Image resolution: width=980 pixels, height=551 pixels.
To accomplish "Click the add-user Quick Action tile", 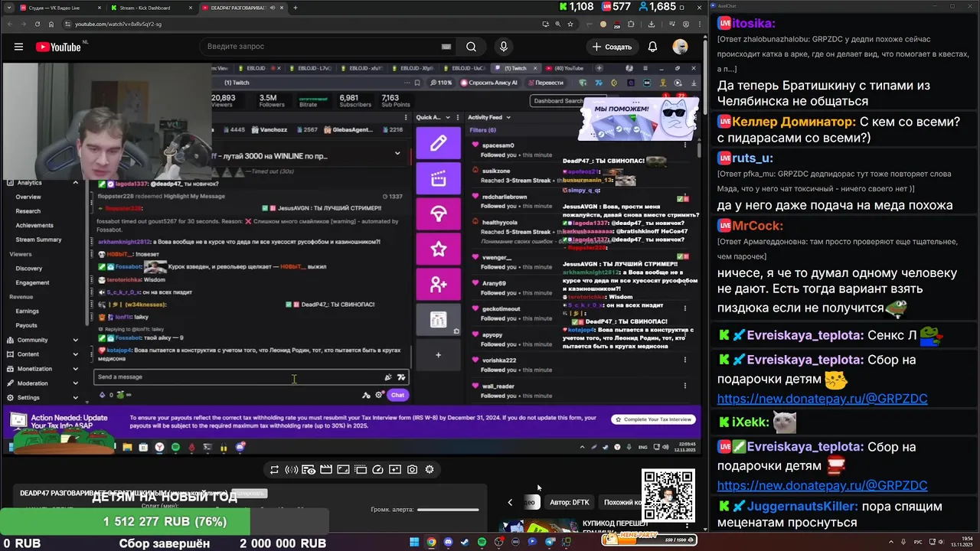I will 438,285.
